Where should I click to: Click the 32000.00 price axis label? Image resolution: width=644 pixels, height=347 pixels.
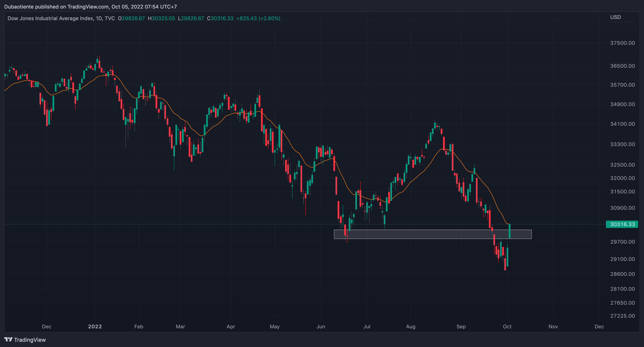coord(622,178)
